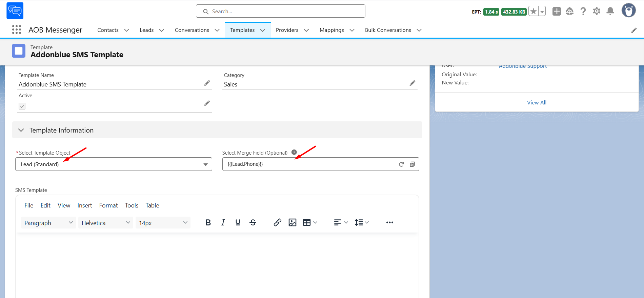The width and height of the screenshot is (644, 298).
Task: Toggle underline formatting in SMS editor
Action: point(238,222)
